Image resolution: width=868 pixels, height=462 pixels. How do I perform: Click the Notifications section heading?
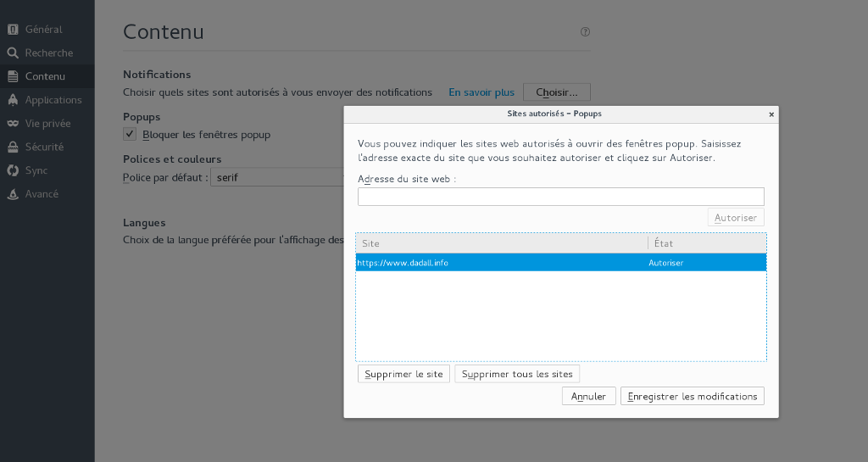(x=157, y=74)
